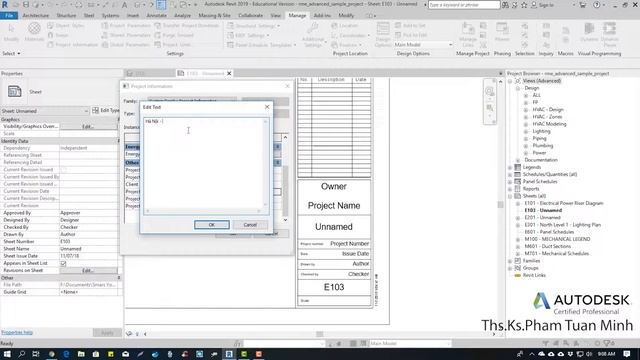The width and height of the screenshot is (640, 360).
Task: Click the Edit Type icon
Action: click(96, 111)
